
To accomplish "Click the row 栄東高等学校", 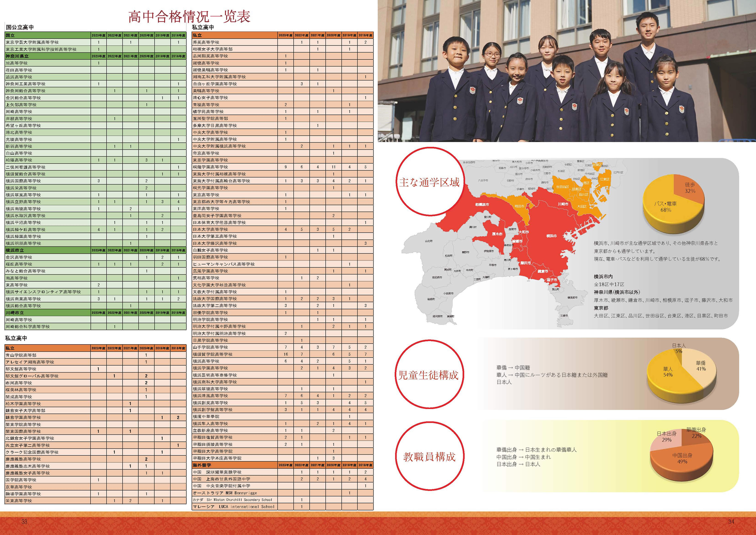I will tap(96, 501).
